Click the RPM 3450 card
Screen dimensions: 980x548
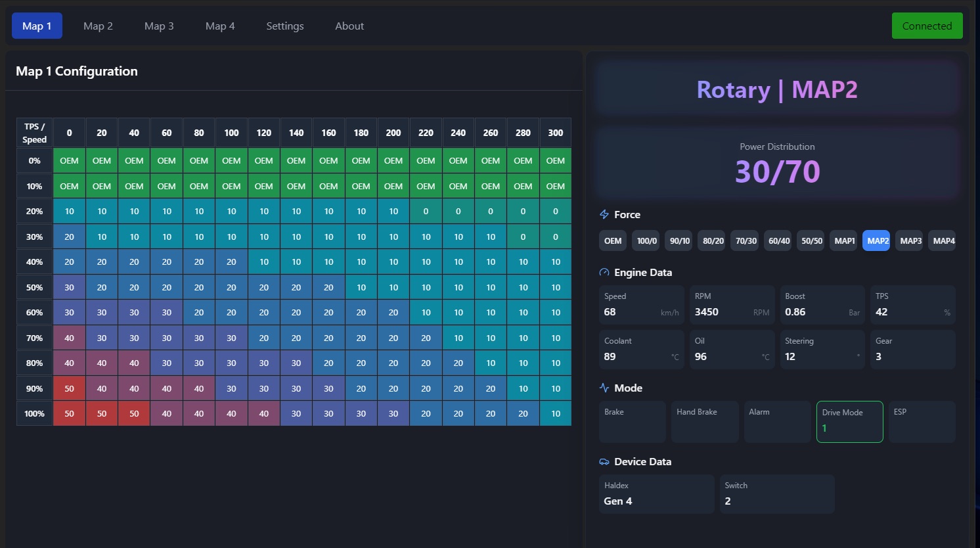pos(732,305)
